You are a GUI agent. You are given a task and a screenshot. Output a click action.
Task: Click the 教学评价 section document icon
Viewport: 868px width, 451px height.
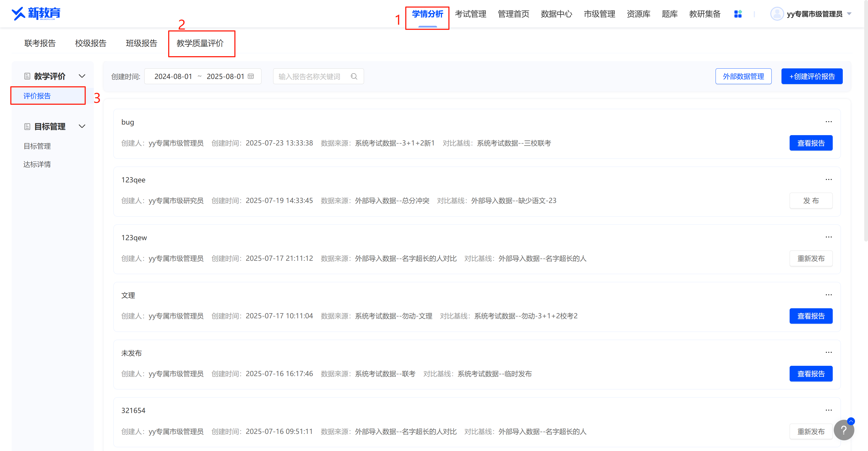(27, 76)
